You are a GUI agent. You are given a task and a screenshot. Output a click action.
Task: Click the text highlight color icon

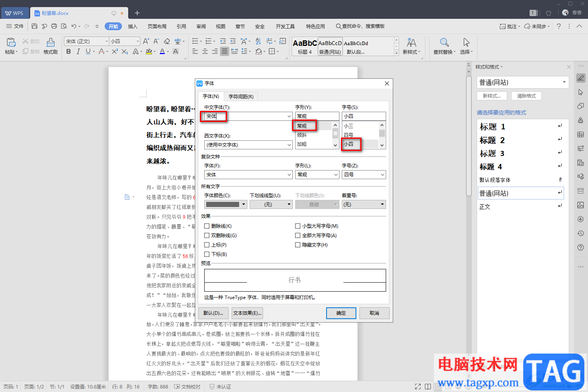pyautogui.click(x=149, y=51)
